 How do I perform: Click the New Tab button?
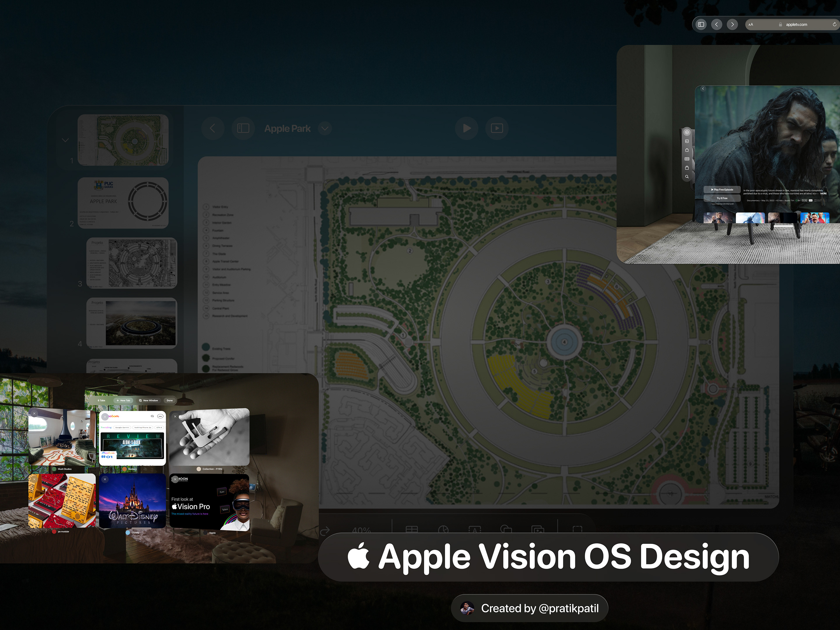(123, 400)
